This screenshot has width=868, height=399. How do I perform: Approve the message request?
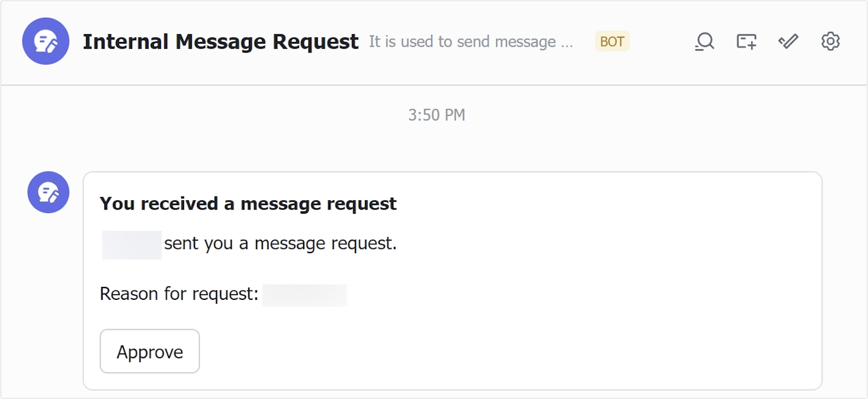coord(149,351)
